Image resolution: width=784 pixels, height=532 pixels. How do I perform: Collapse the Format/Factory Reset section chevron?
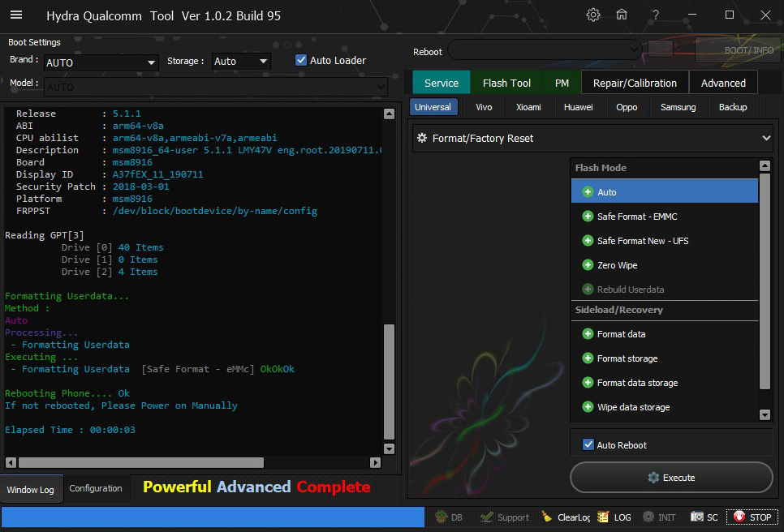click(x=766, y=138)
